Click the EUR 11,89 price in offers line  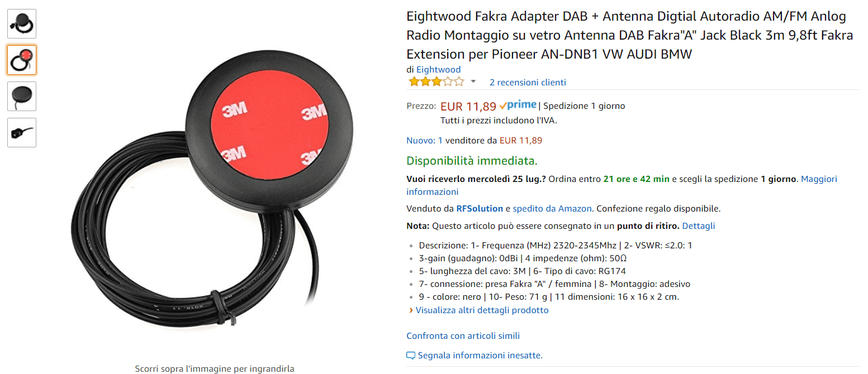coord(521,141)
